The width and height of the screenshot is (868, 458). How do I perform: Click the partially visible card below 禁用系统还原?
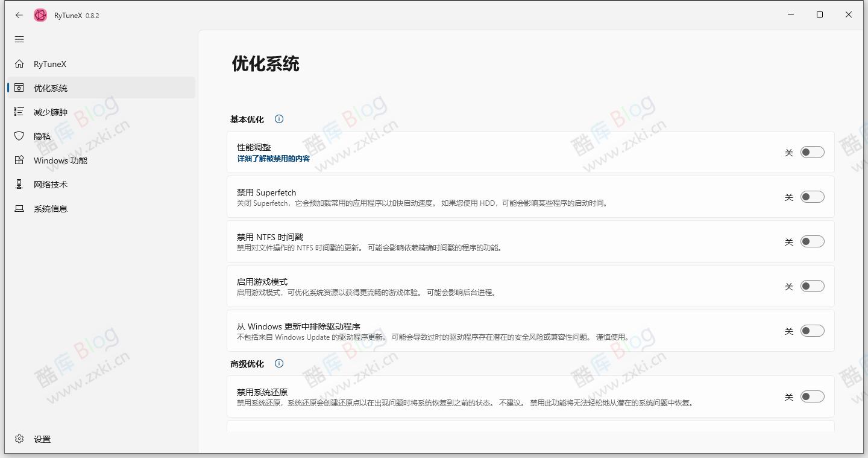(530, 430)
